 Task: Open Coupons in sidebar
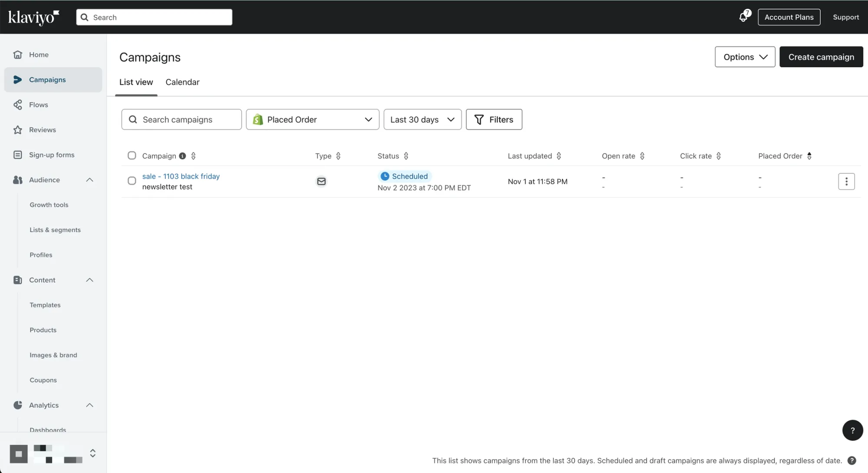pos(43,380)
